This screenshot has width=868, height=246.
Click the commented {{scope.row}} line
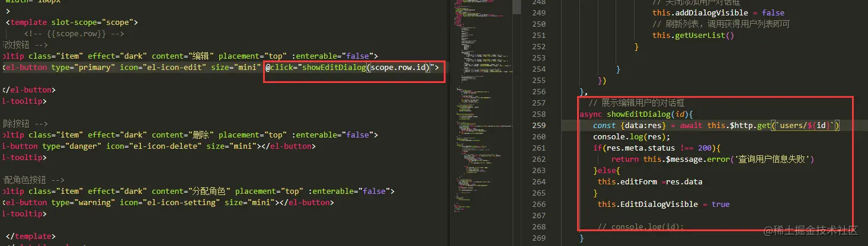tap(74, 34)
